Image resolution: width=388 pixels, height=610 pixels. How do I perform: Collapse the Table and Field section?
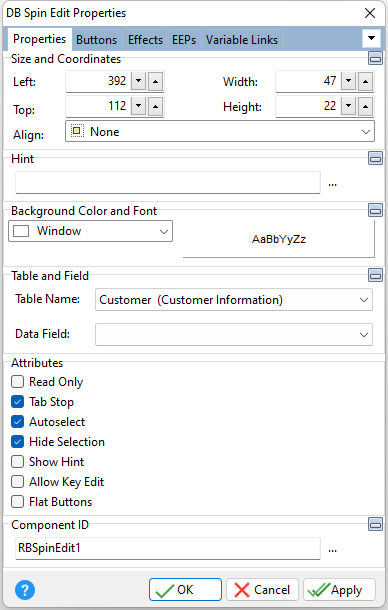tap(375, 275)
